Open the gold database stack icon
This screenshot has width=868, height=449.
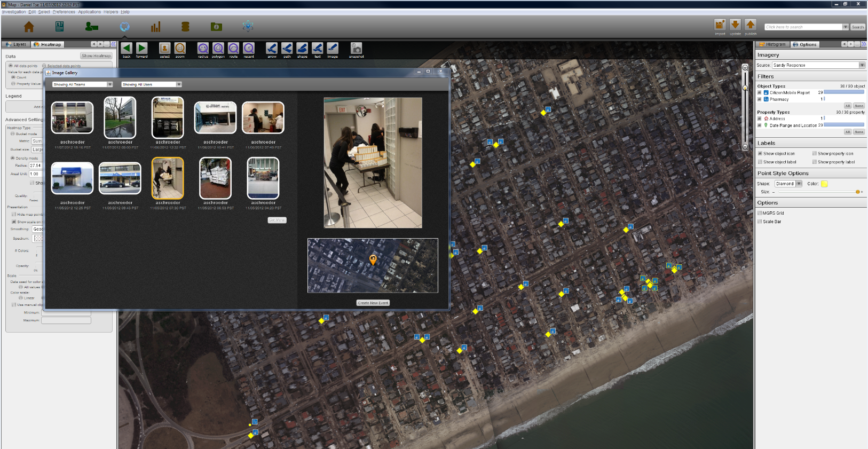click(185, 27)
